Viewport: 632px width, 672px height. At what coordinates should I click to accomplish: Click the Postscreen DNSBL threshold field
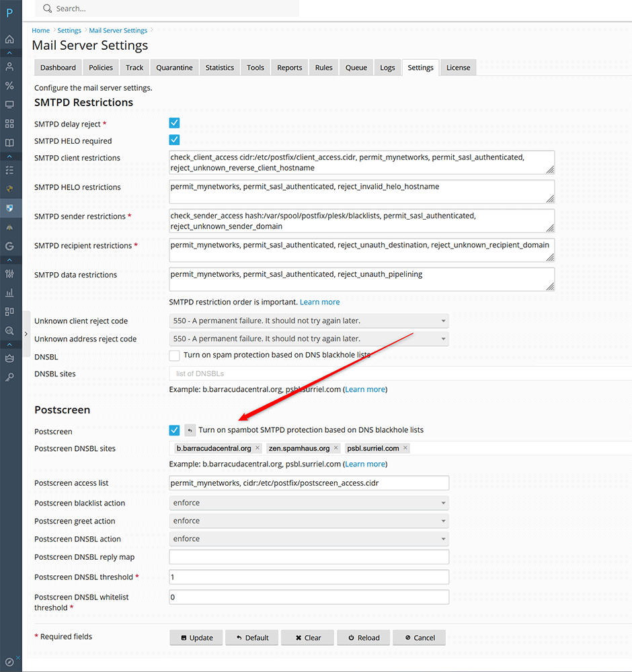309,577
